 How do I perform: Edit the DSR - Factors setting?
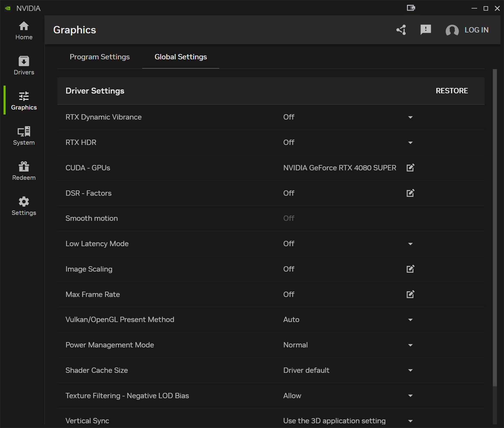click(x=410, y=193)
